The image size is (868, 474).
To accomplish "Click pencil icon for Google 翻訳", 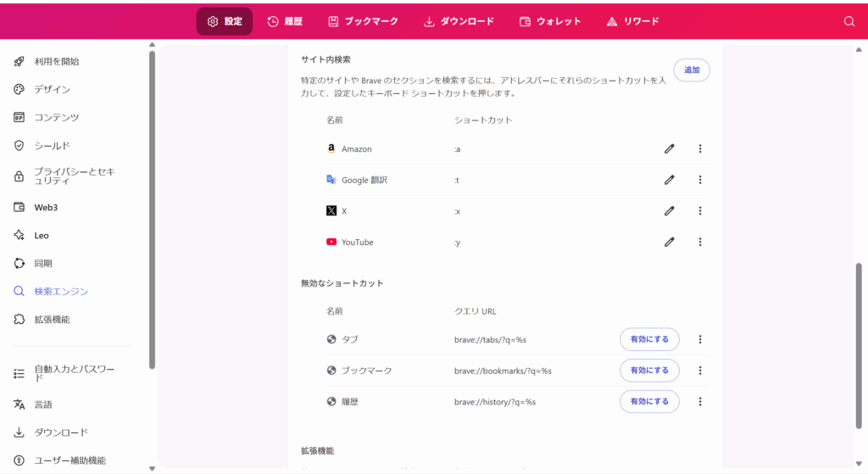I will (x=669, y=180).
